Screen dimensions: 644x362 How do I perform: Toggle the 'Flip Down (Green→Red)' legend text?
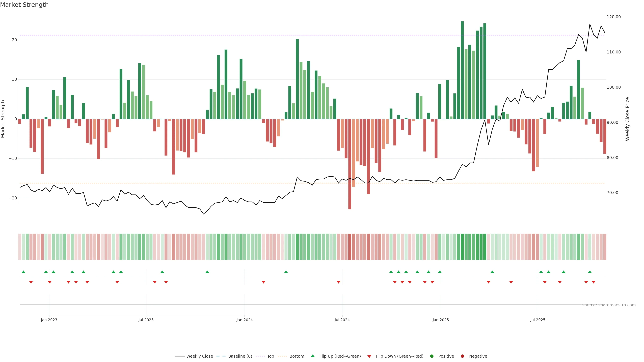click(399, 356)
